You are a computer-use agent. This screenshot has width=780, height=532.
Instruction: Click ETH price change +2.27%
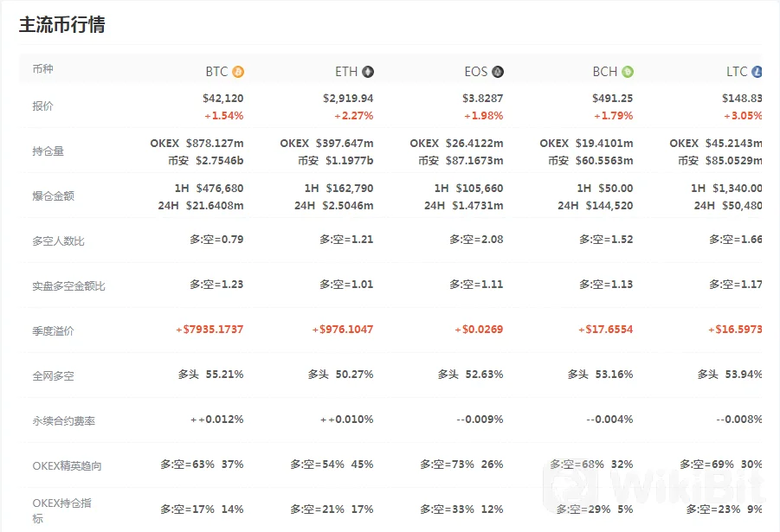(354, 116)
